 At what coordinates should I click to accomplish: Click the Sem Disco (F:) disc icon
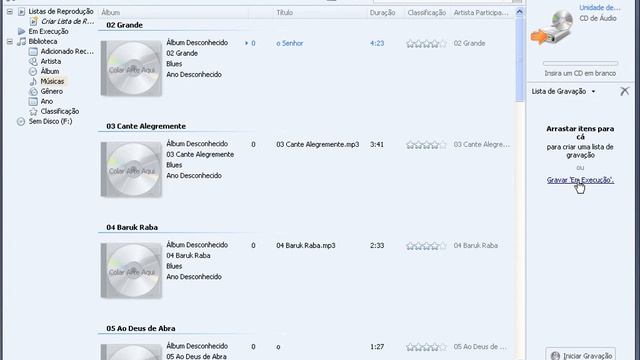[x=21, y=122]
